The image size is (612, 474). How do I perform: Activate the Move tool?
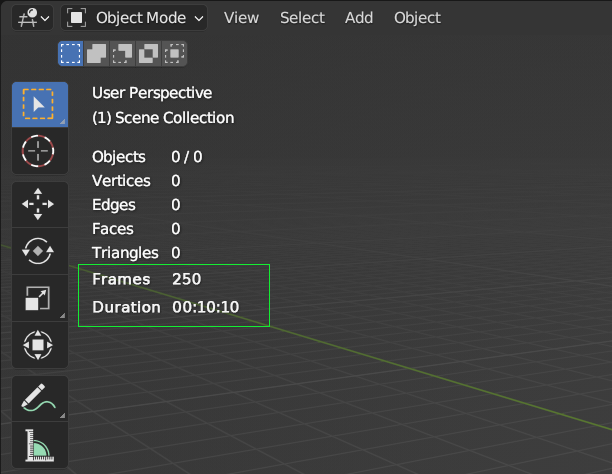40,204
